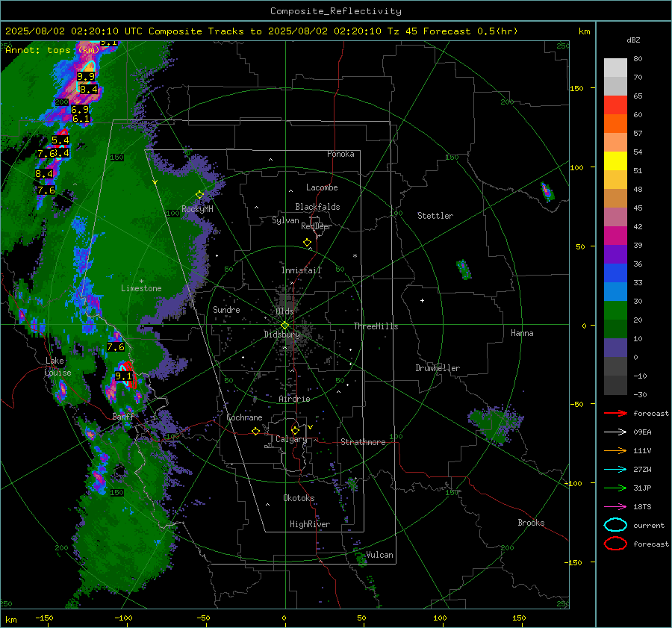Click the storm top label 9.9
This screenshot has height=628, width=672.
(x=86, y=77)
